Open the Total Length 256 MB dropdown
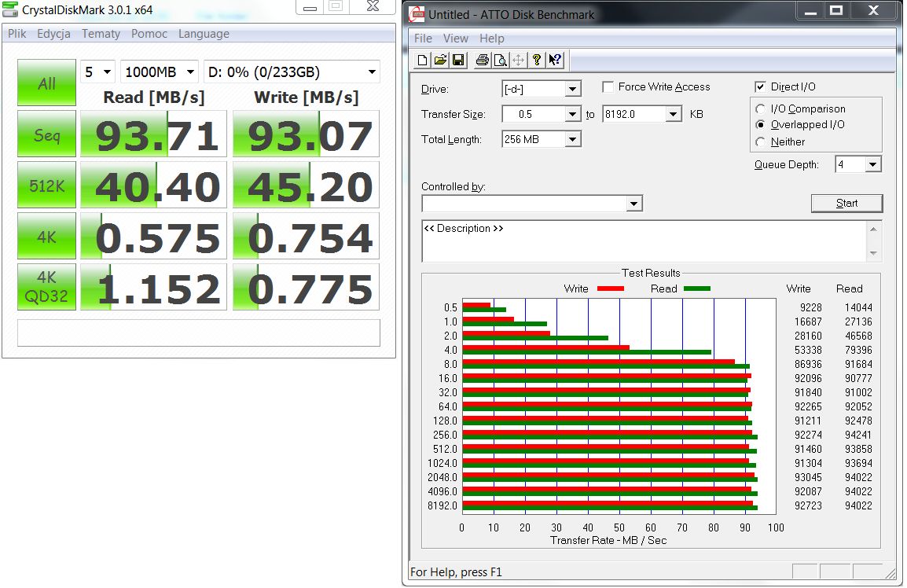 click(x=573, y=139)
